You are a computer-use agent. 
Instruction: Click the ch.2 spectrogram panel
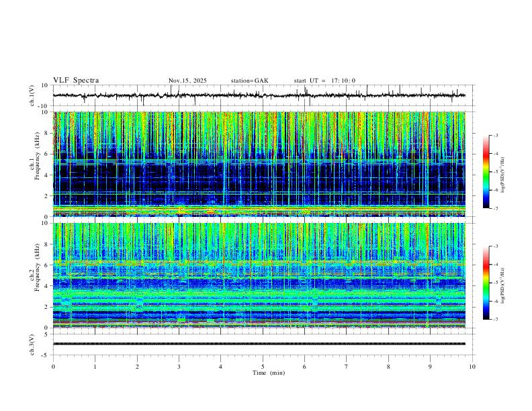coord(259,275)
